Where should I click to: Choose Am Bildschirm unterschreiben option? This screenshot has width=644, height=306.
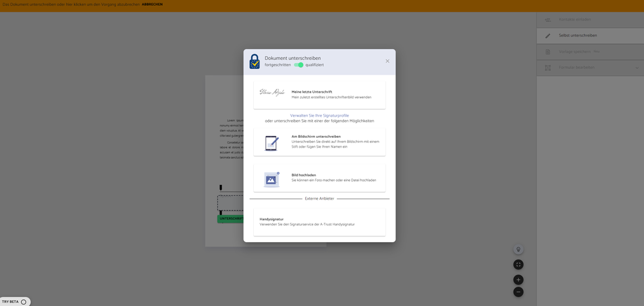pyautogui.click(x=319, y=142)
